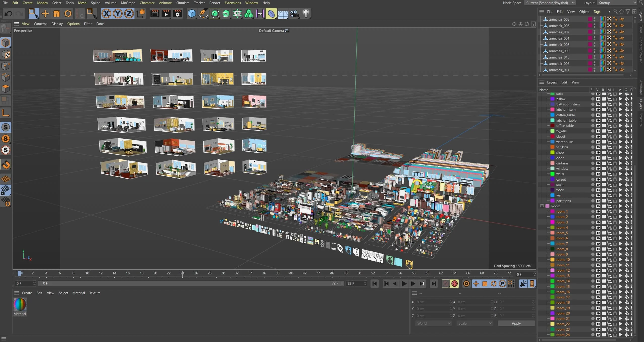The width and height of the screenshot is (644, 342).
Task: Switch to the Content Browser side tab
Action: (641, 50)
